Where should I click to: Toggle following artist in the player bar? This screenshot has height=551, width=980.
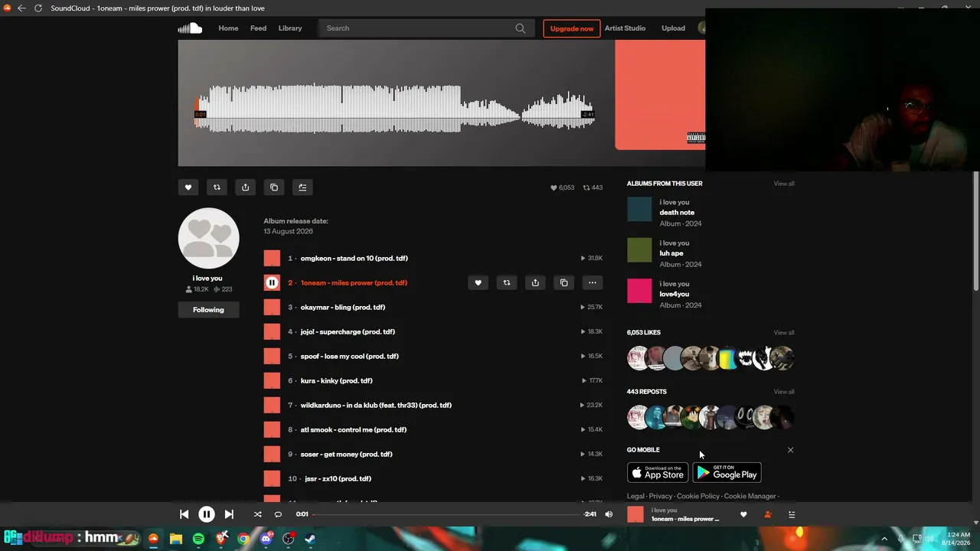(768, 514)
